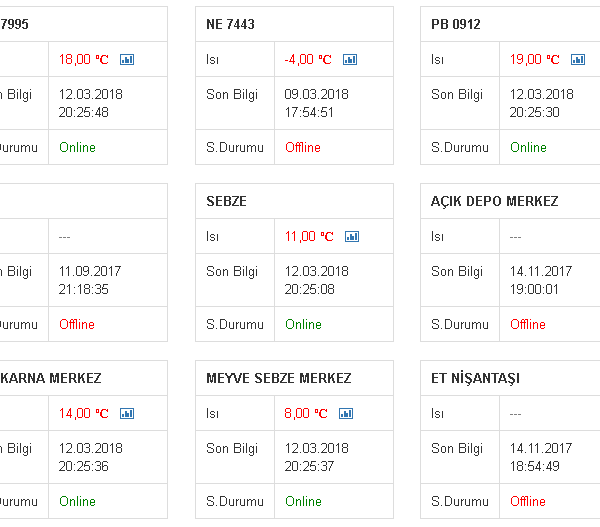Image resolution: width=600 pixels, height=527 pixels.
Task: Click Offline status of AÇIK DEPO MERKEZ
Action: tap(528, 325)
